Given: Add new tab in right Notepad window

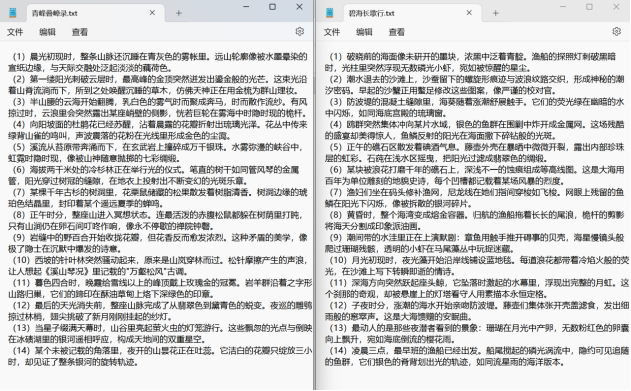Looking at the screenshot, I should tap(495, 13).
